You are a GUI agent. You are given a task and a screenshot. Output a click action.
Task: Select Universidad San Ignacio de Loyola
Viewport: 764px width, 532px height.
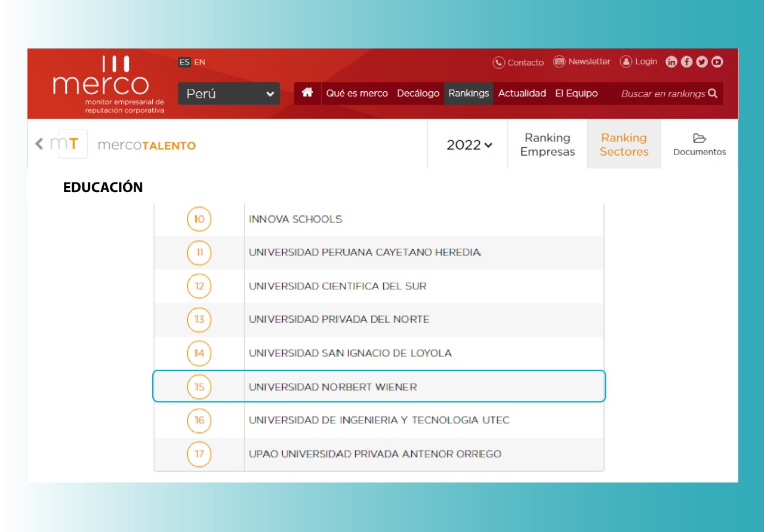pyautogui.click(x=379, y=354)
